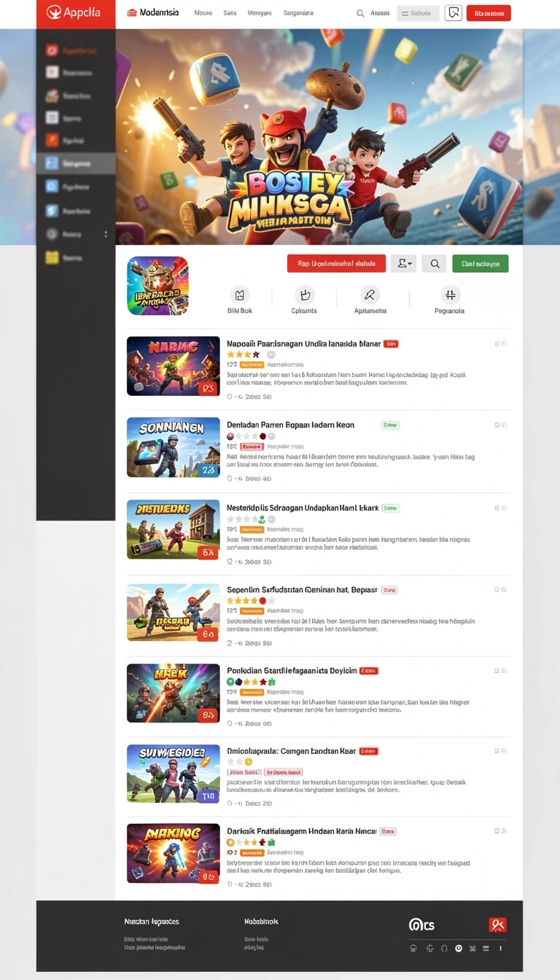Click the green Dasl button
Image resolution: width=560 pixels, height=980 pixels.
(x=481, y=264)
